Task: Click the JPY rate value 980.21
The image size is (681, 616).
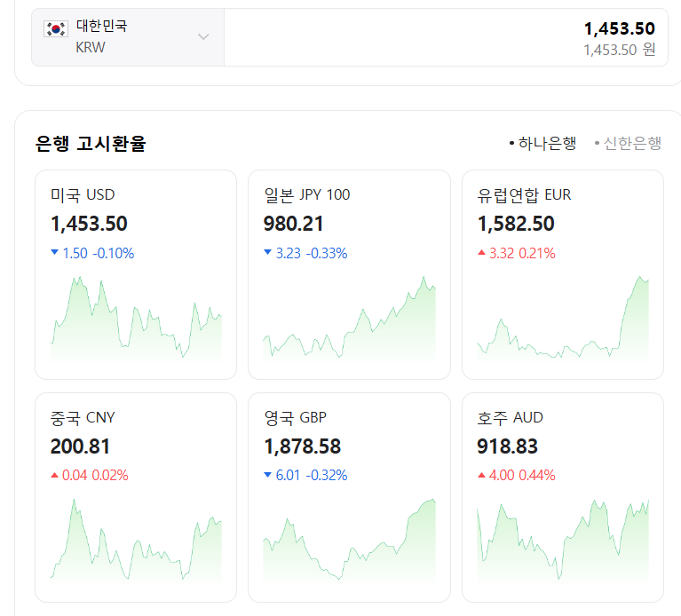Action: [294, 224]
